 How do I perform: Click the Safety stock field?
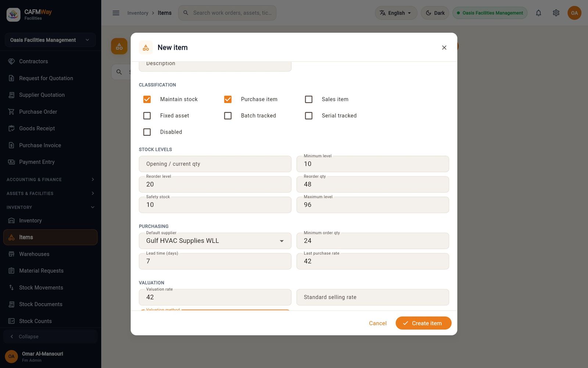pyautogui.click(x=215, y=205)
